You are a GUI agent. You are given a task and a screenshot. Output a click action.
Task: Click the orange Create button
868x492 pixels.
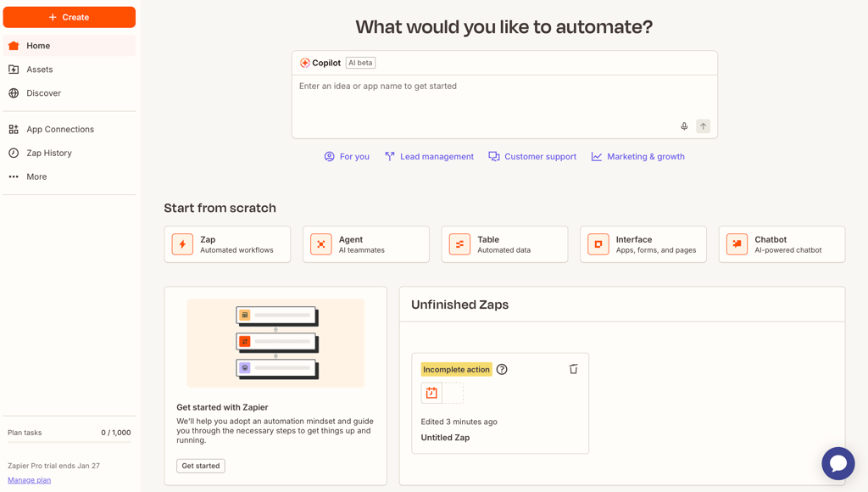(70, 17)
